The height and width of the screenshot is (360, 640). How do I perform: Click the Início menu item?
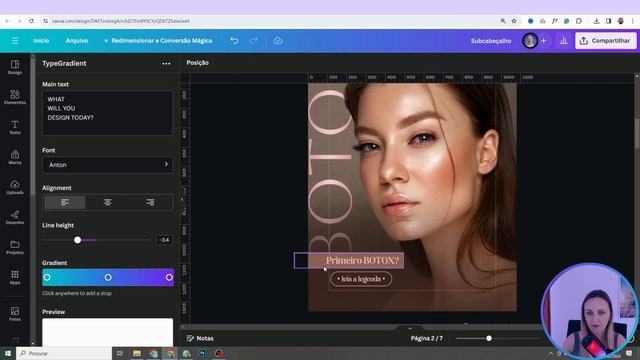(41, 41)
